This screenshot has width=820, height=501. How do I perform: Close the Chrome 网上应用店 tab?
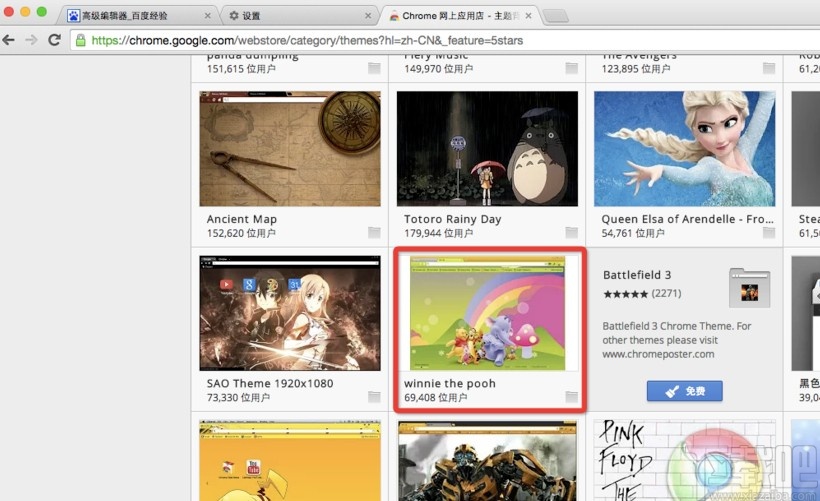pos(529,16)
